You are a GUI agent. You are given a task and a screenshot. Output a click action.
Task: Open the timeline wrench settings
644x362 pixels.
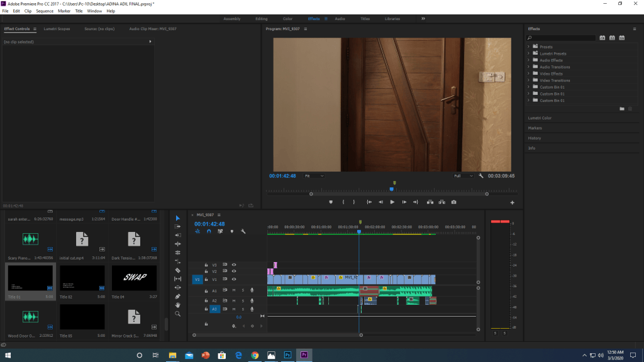(243, 231)
